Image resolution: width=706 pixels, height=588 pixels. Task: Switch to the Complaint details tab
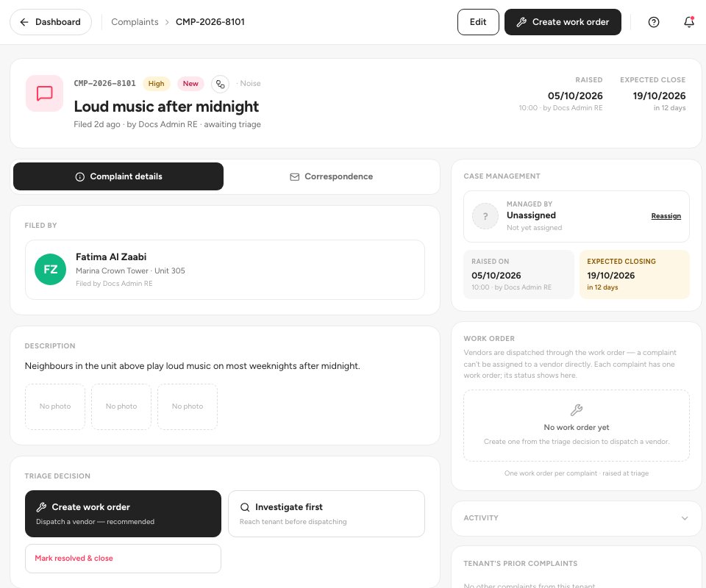[x=118, y=176]
